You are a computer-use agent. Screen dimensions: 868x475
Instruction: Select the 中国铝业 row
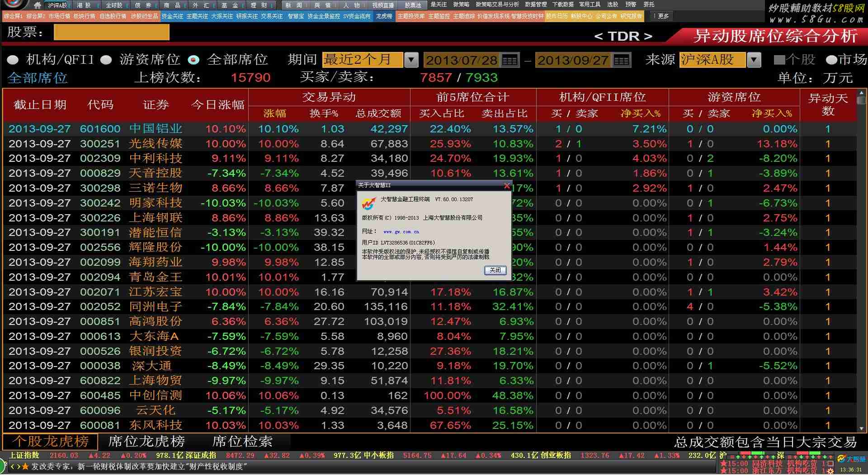(429, 129)
